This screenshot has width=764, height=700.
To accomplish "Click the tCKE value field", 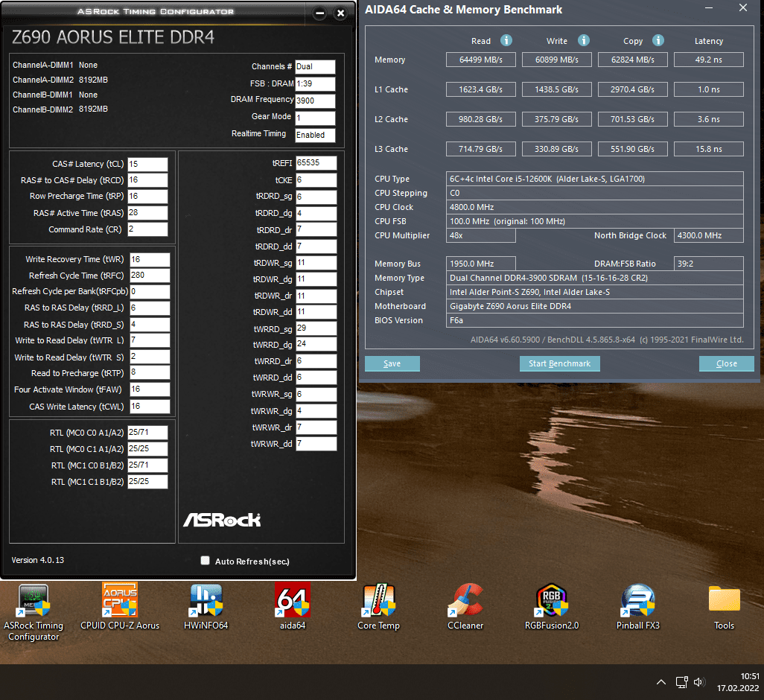I will (x=316, y=180).
